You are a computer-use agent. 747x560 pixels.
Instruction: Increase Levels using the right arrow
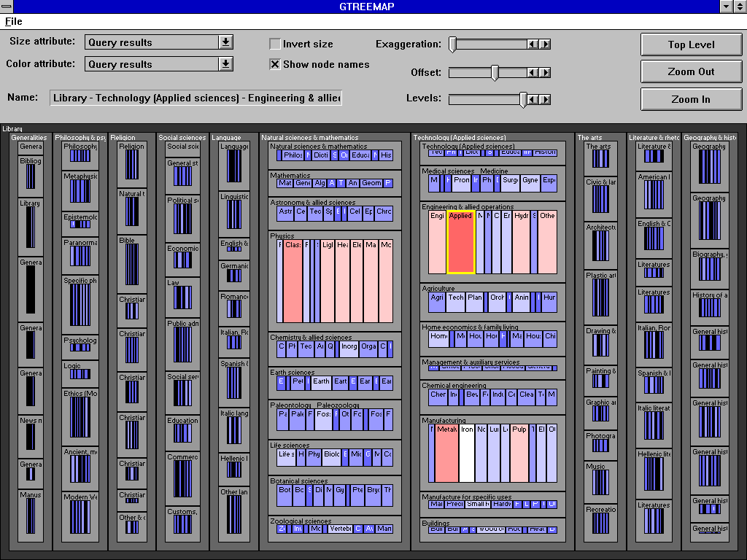point(545,99)
